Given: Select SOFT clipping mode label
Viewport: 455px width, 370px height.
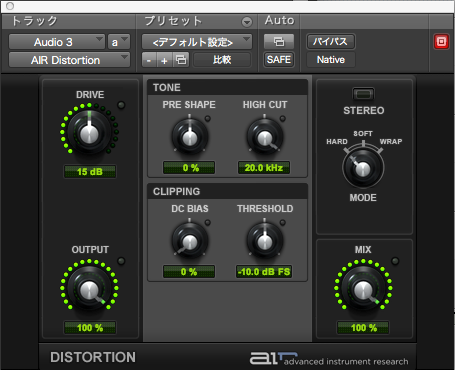Looking at the screenshot, I should (363, 134).
